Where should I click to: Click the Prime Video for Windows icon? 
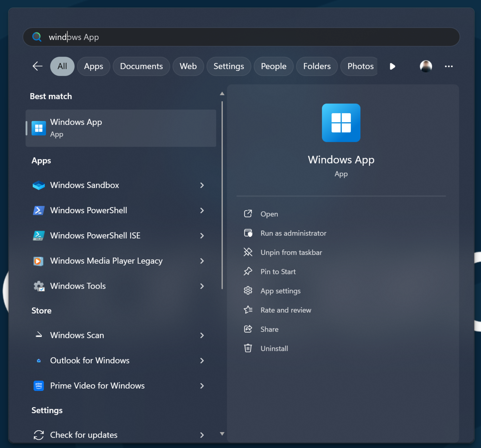click(x=39, y=386)
